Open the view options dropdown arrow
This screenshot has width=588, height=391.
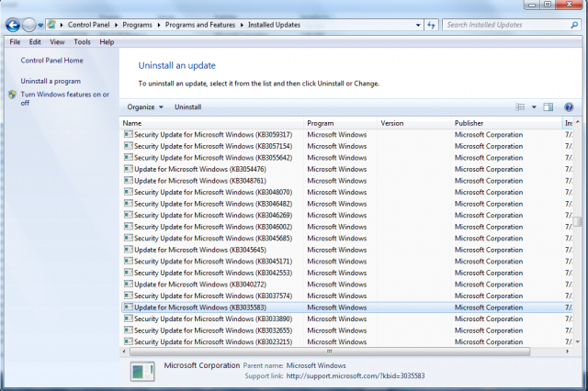tap(534, 107)
